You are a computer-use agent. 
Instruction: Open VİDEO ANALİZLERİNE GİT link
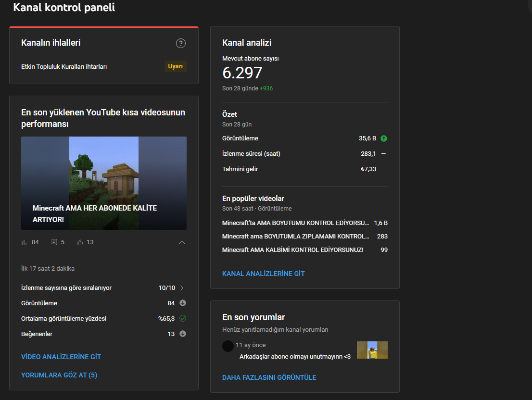(x=61, y=357)
